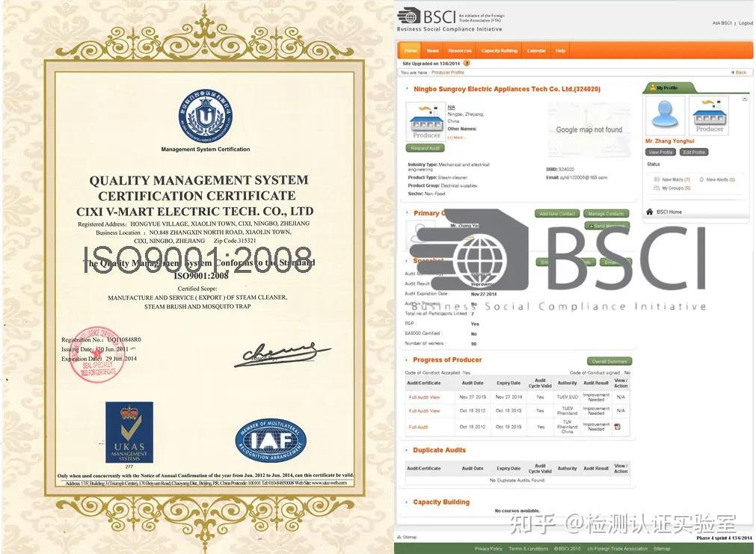Image resolution: width=756 pixels, height=554 pixels.
Task: Expand the Duplicate Audits section
Action: click(405, 450)
